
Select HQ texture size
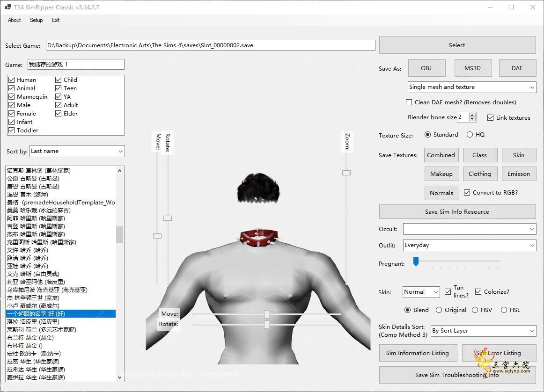pos(470,134)
